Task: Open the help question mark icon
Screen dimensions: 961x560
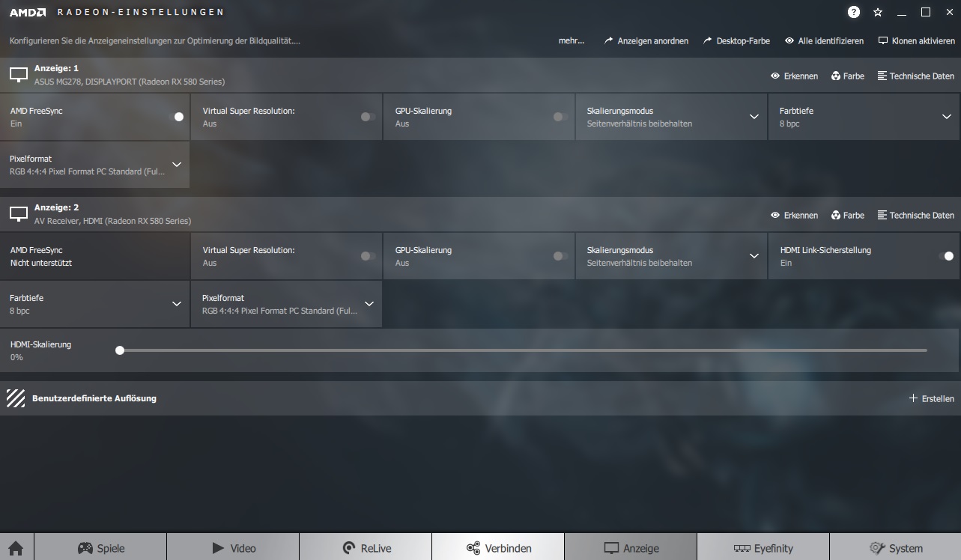Action: click(x=854, y=12)
